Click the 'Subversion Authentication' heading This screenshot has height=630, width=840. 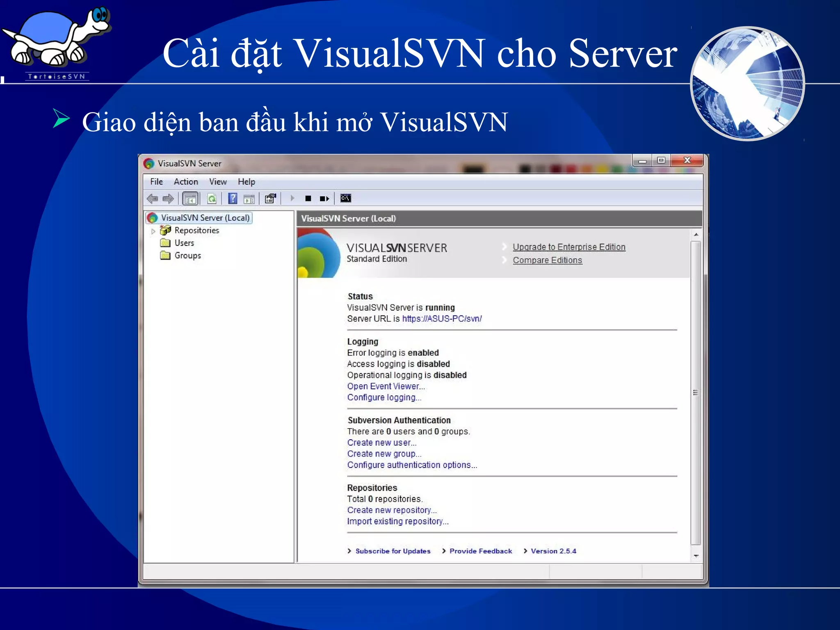pos(399,420)
